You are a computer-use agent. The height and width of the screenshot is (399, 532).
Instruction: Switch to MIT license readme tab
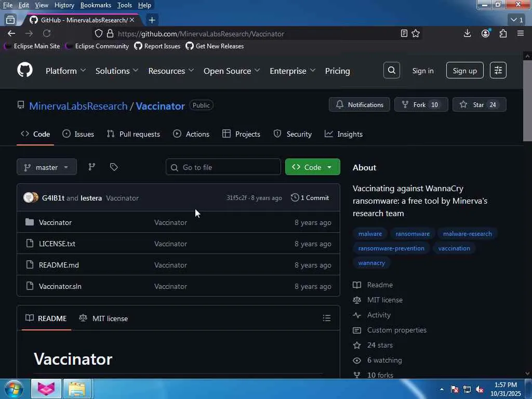pyautogui.click(x=103, y=318)
